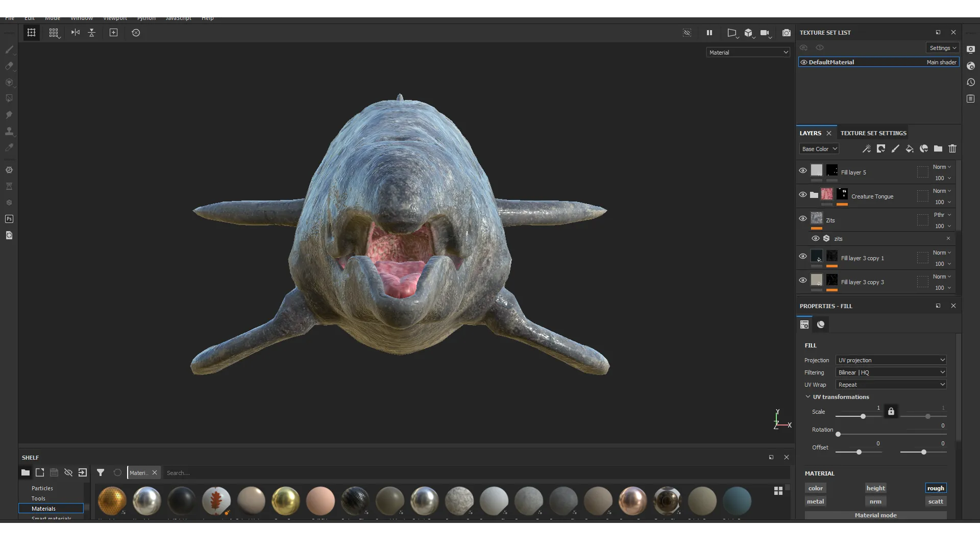
Task: Adjust the Rotation slider handle
Action: coord(838,435)
